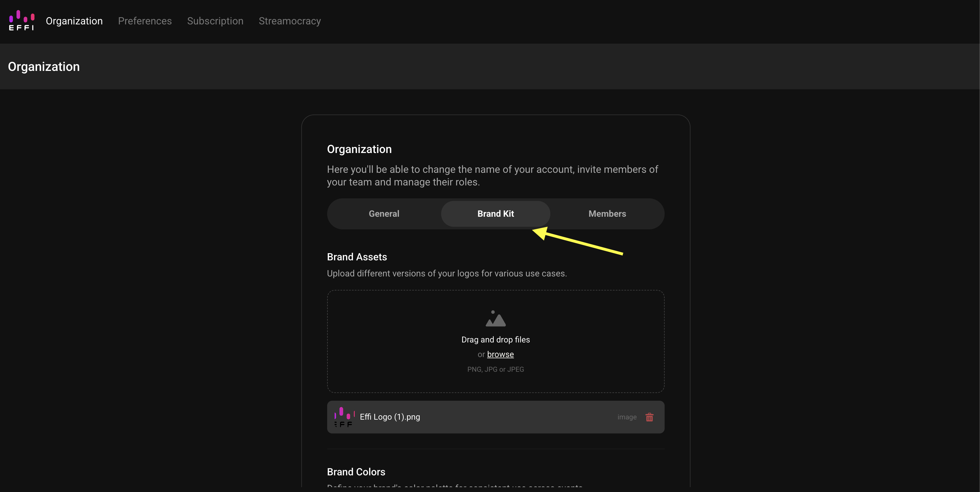Open Preferences in top navigation
Image resolution: width=980 pixels, height=492 pixels.
[144, 21]
